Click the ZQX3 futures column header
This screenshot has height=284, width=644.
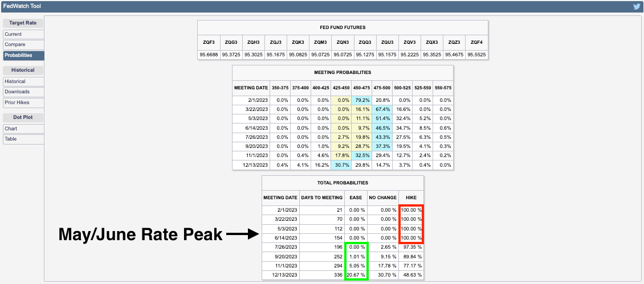(x=431, y=42)
